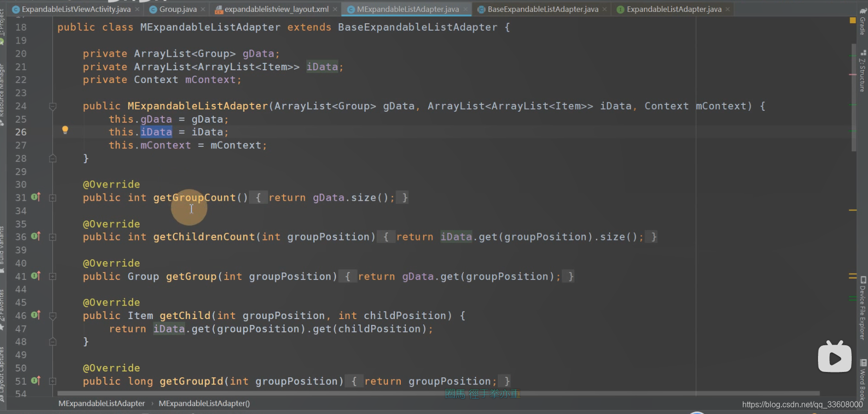Click the yellow inspection status indicator
868x414 pixels.
[x=853, y=20]
